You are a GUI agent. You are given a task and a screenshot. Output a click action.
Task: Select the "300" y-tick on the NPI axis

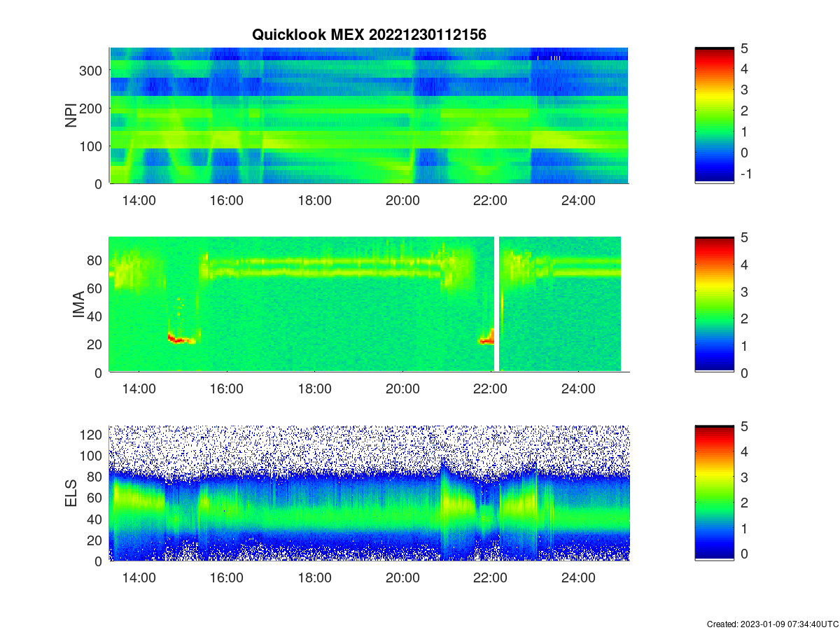[x=92, y=70]
